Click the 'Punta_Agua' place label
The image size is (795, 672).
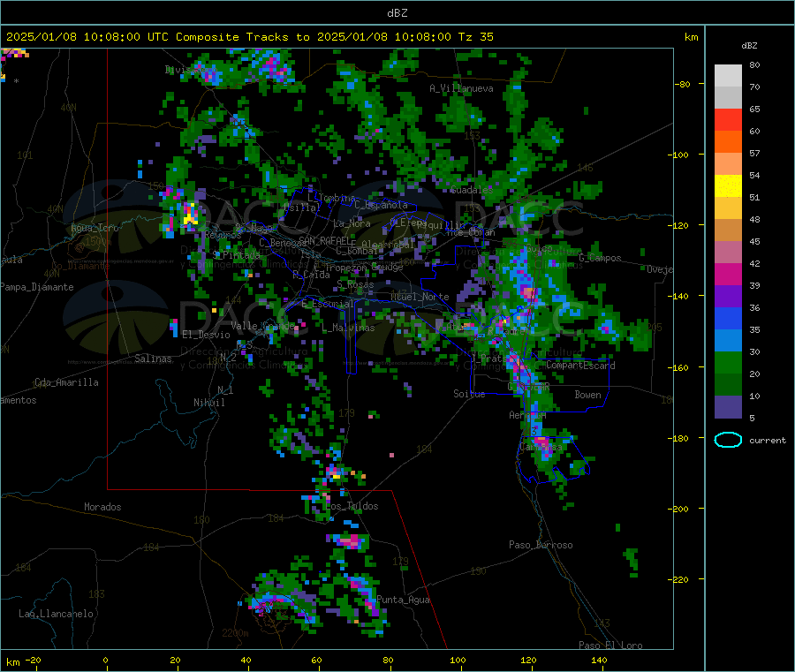tap(403, 600)
